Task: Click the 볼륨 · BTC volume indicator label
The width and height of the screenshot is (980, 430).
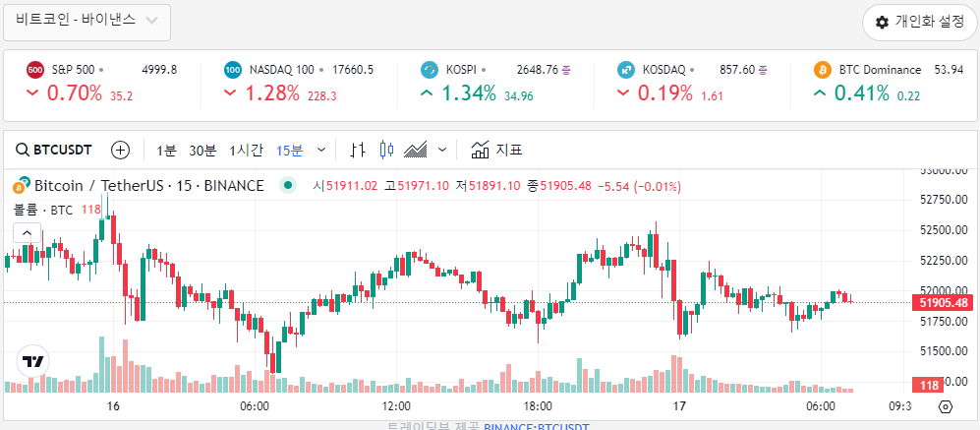Action: 43,210
